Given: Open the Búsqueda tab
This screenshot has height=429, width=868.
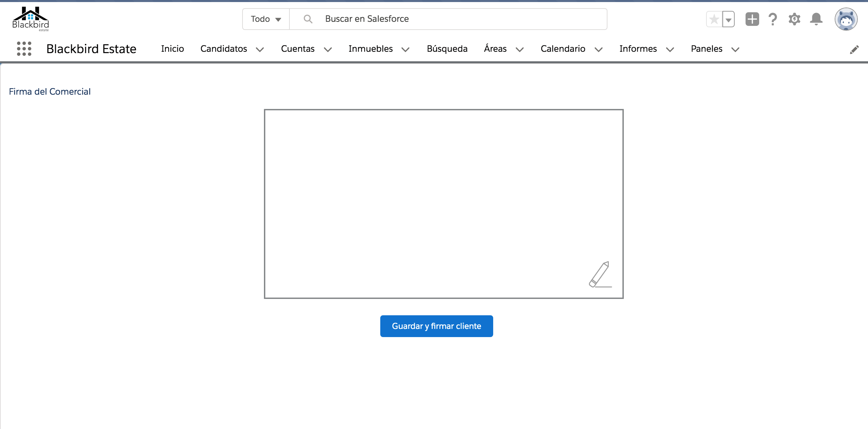Looking at the screenshot, I should click(447, 49).
